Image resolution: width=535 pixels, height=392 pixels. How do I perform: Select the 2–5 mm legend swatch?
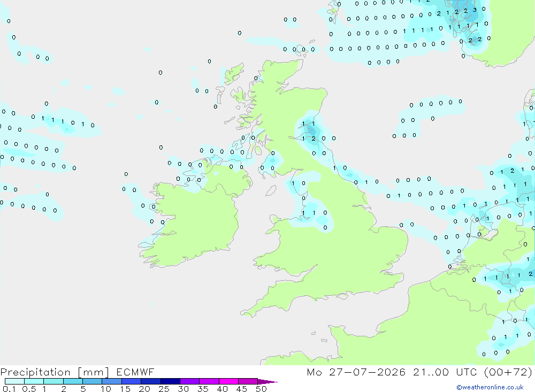point(73,381)
